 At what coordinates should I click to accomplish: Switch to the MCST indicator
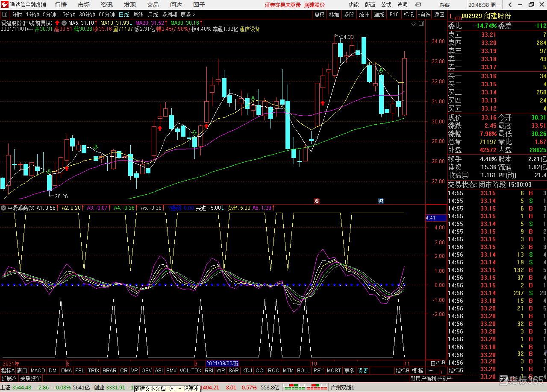tap(334, 371)
